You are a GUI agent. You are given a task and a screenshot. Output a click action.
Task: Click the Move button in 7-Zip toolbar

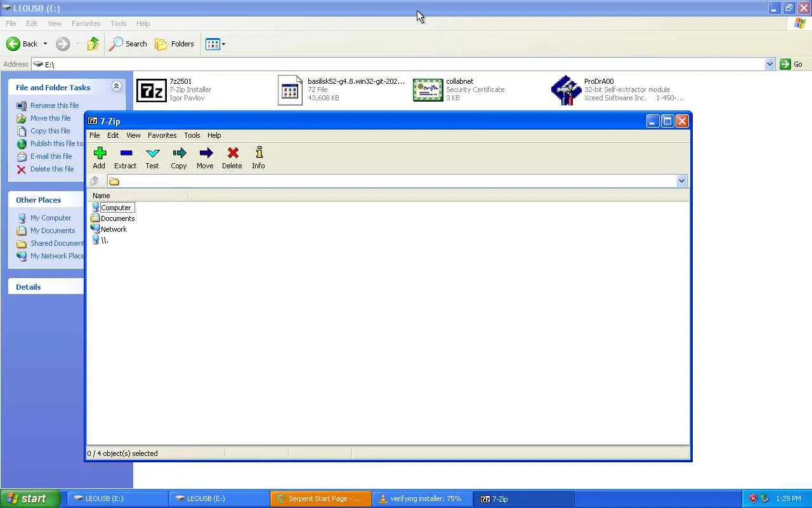tap(205, 158)
